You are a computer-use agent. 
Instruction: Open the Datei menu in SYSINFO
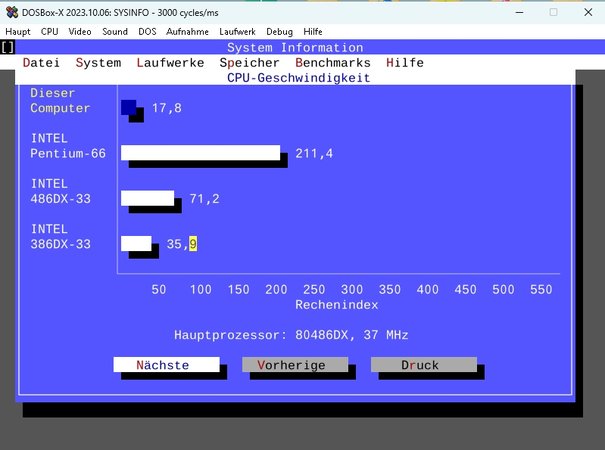(41, 63)
